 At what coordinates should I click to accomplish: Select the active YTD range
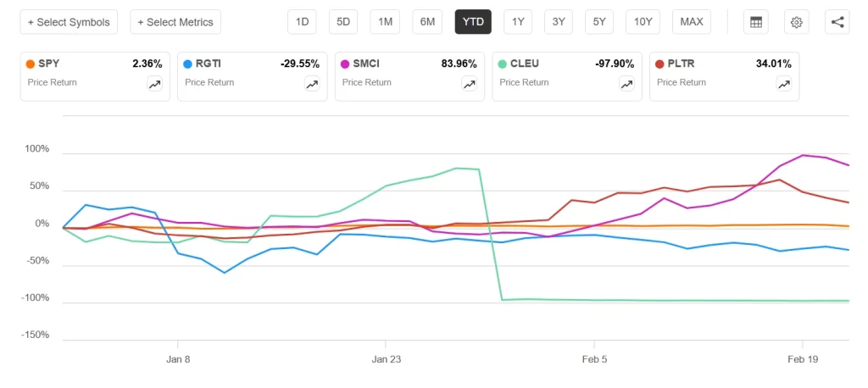tap(473, 22)
